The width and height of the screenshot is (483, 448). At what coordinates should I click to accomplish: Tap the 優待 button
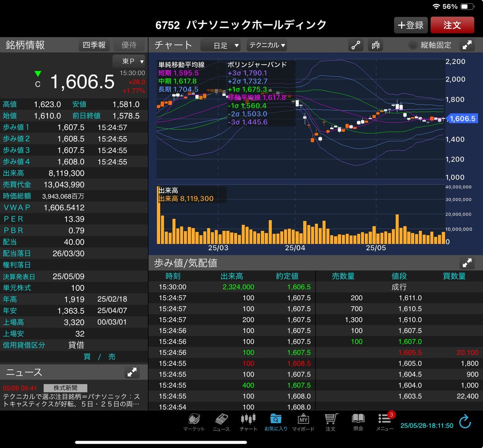pos(129,45)
